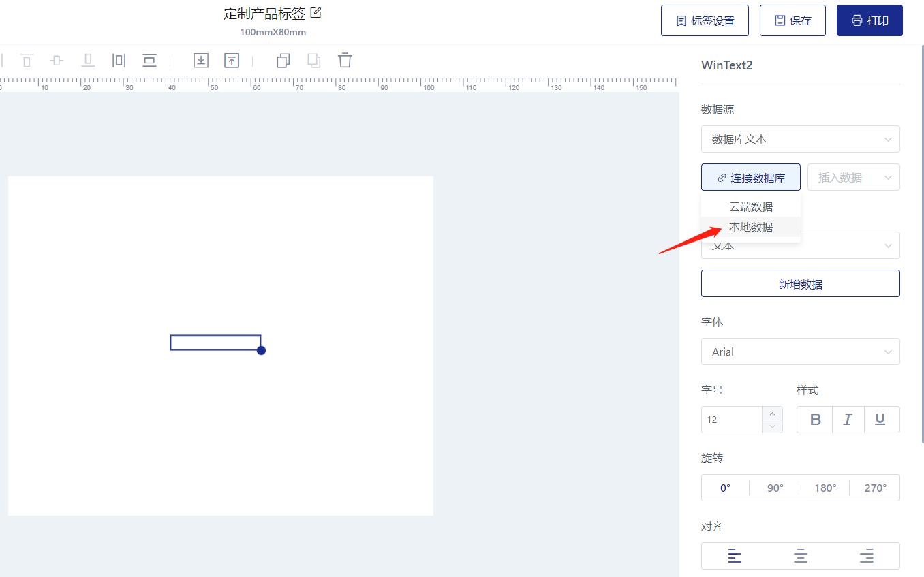The height and width of the screenshot is (577, 924).
Task: Open the 插入数据 dropdown
Action: click(x=853, y=177)
